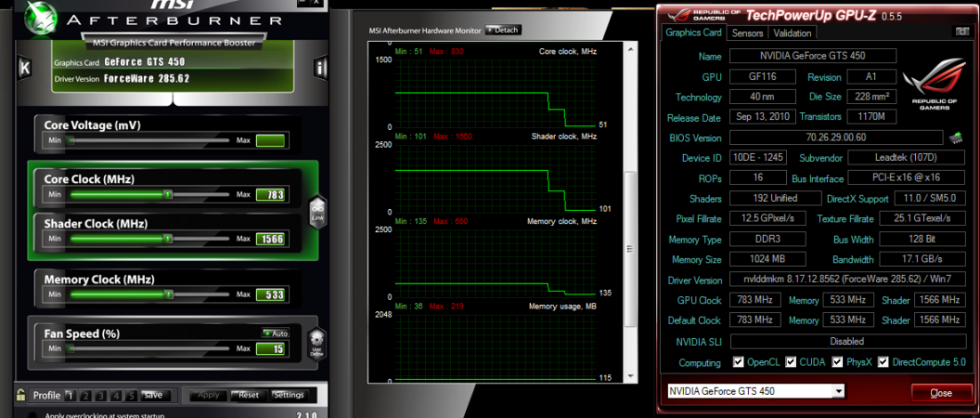Click the Texture Fillrate 25.1 GTexel/s field

click(x=922, y=218)
